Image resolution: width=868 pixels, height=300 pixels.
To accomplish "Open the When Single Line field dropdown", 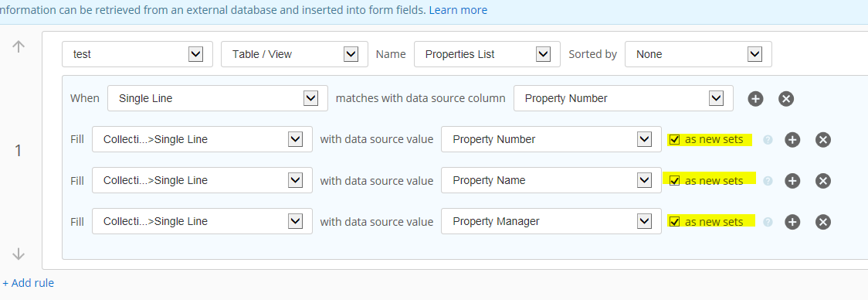I will point(218,98).
